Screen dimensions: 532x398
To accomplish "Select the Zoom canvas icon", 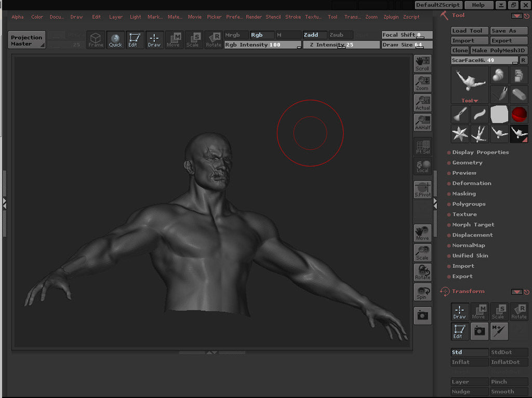I will (422, 84).
